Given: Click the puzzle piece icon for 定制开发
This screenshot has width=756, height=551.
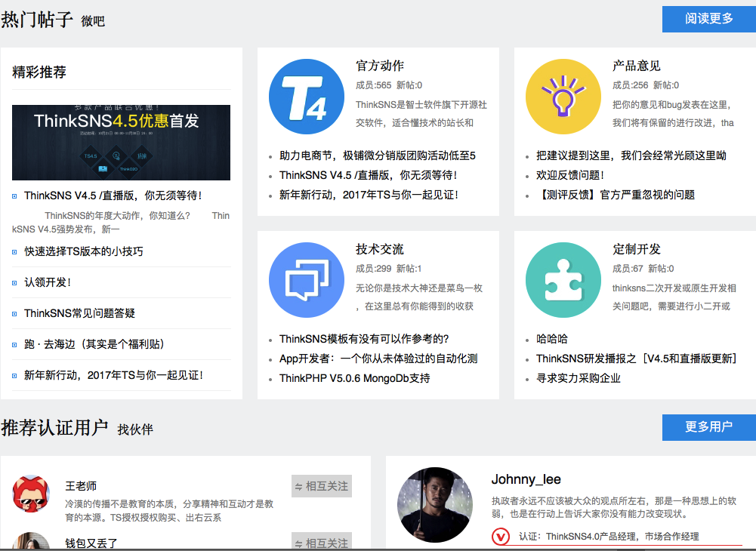Looking at the screenshot, I should [562, 279].
